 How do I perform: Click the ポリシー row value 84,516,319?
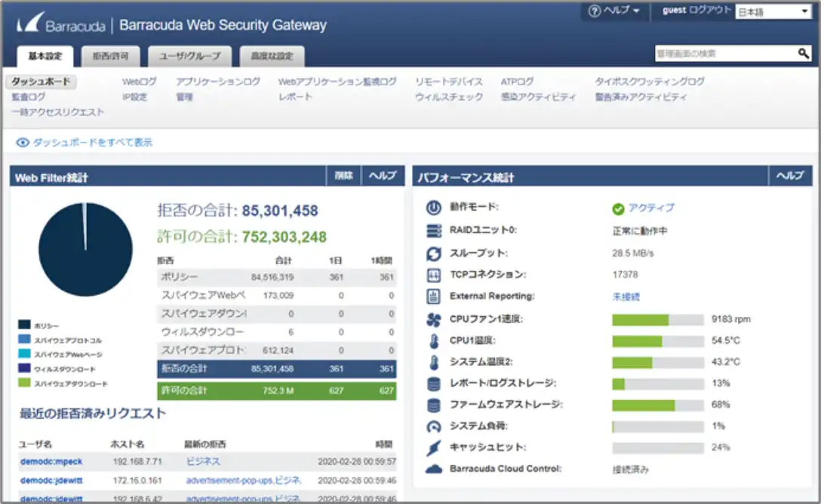coord(272,278)
